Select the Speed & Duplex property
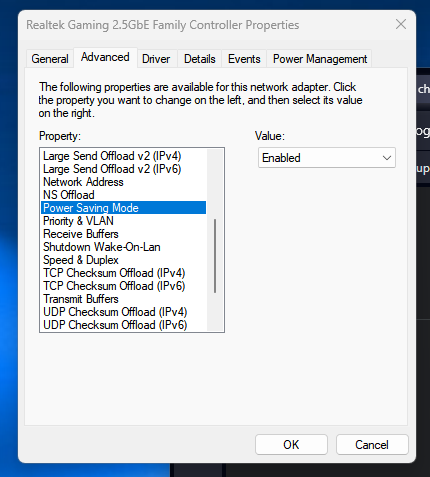 tap(123, 260)
